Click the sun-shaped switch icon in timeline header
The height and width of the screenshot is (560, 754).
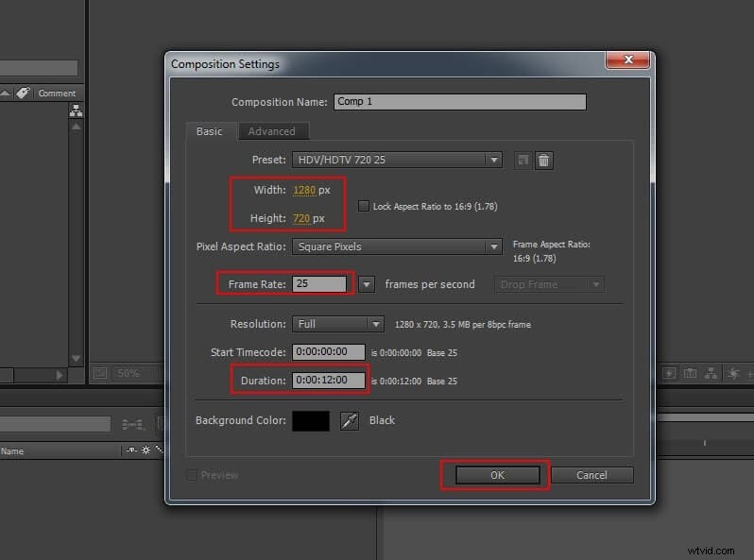pos(146,450)
